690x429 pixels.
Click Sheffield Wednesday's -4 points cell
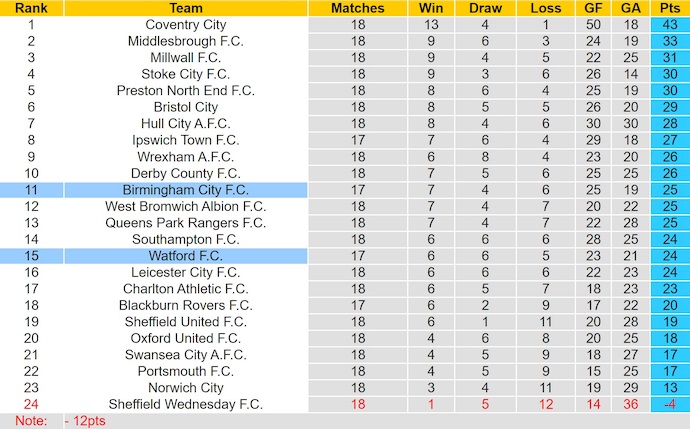[668, 404]
